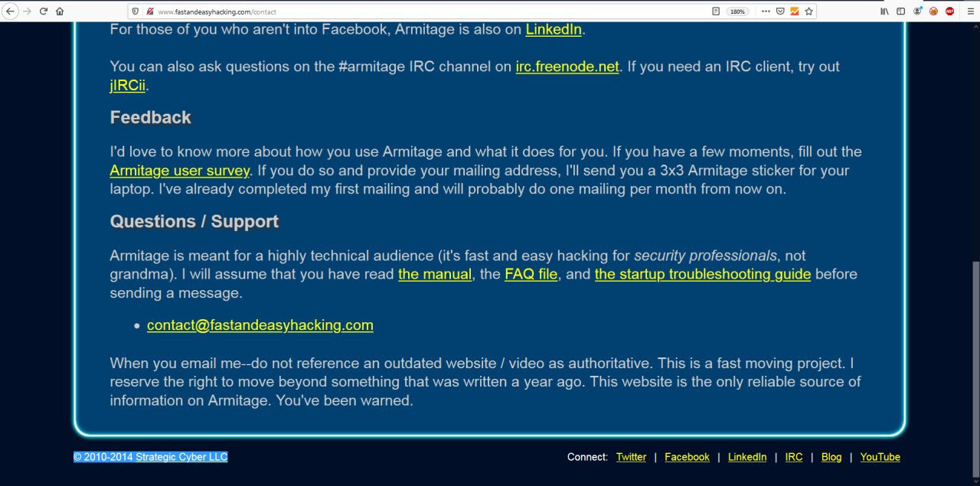Open the FAQ file link
Image resolution: width=980 pixels, height=486 pixels.
point(531,274)
